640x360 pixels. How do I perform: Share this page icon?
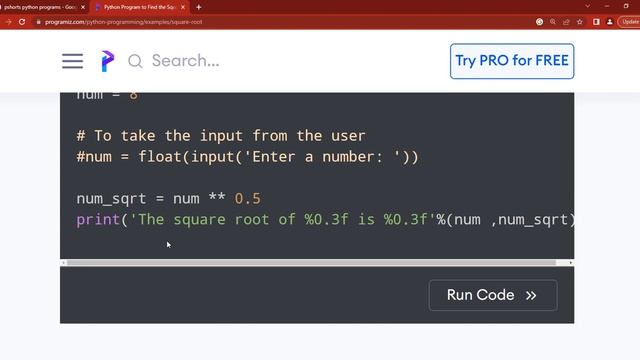566,22
